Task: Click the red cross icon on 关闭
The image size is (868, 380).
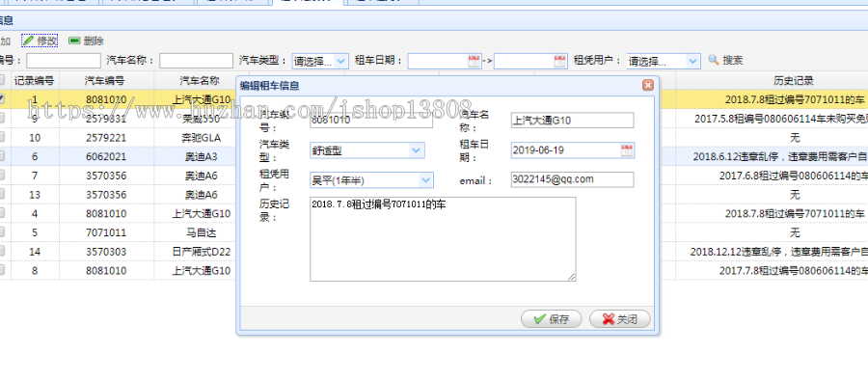Action: point(609,319)
